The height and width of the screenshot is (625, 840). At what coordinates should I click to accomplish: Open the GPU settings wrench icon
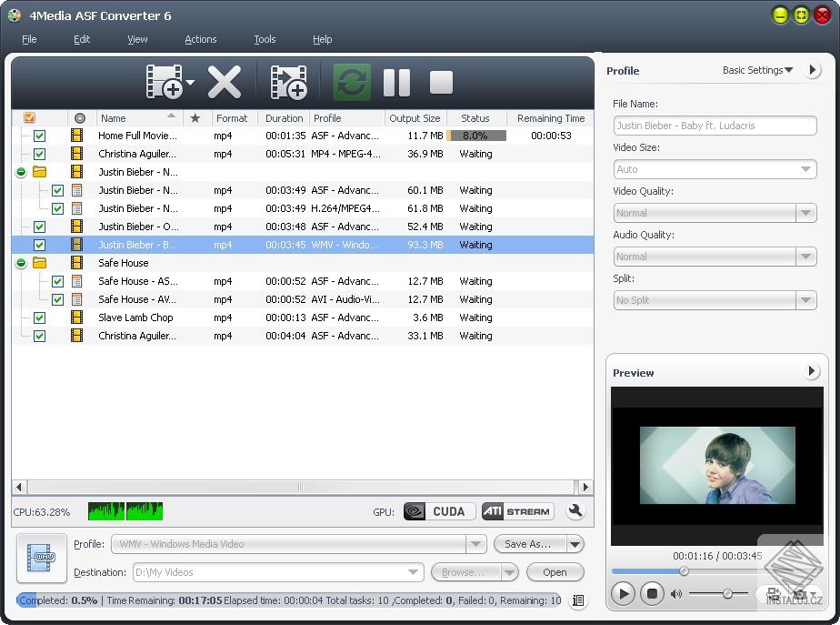coord(575,511)
